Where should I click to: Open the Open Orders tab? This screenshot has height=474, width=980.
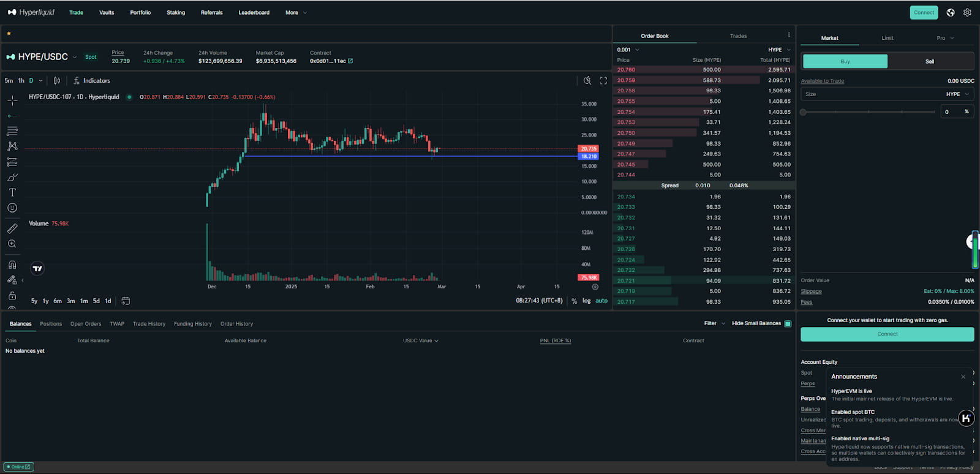coord(86,324)
